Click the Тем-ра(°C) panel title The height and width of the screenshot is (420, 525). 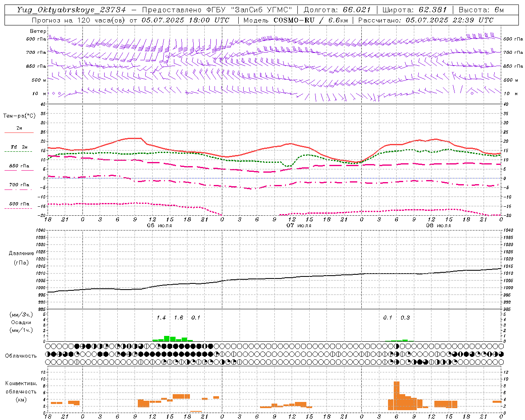(19, 116)
